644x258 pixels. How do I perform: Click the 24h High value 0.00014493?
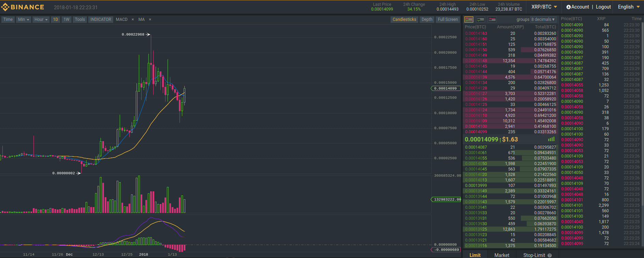pyautogui.click(x=447, y=9)
